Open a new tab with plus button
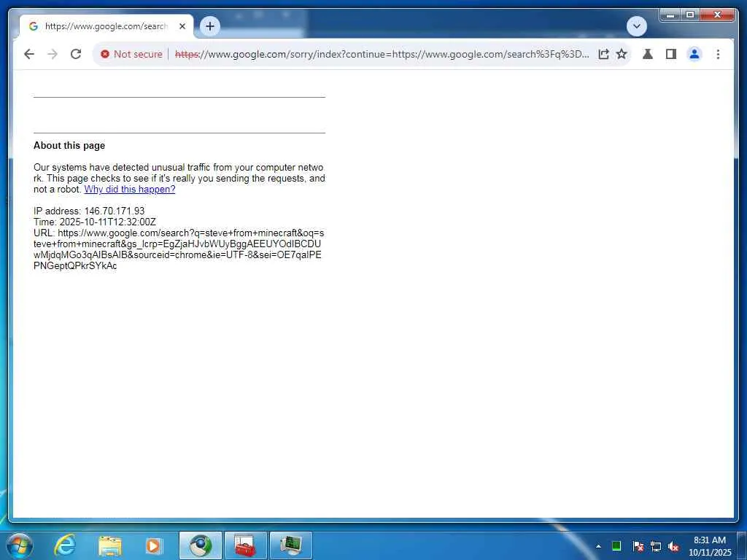 pos(210,26)
